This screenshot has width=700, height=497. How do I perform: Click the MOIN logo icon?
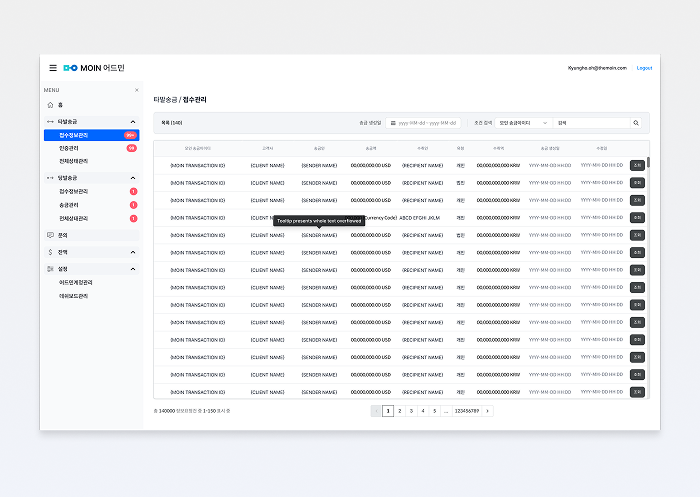[70, 68]
